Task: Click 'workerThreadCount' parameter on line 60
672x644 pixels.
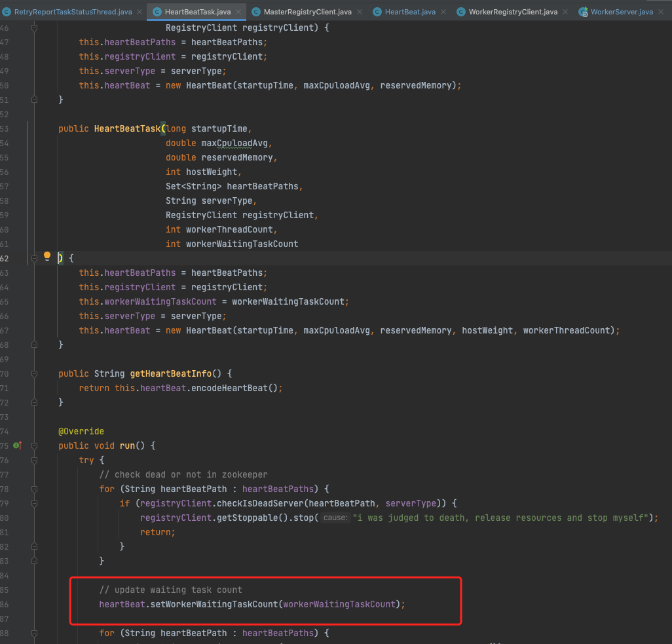Action: 229,230
